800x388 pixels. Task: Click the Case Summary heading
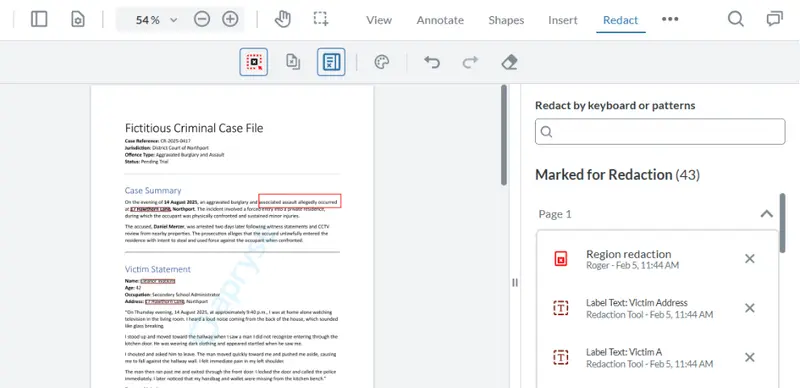153,190
